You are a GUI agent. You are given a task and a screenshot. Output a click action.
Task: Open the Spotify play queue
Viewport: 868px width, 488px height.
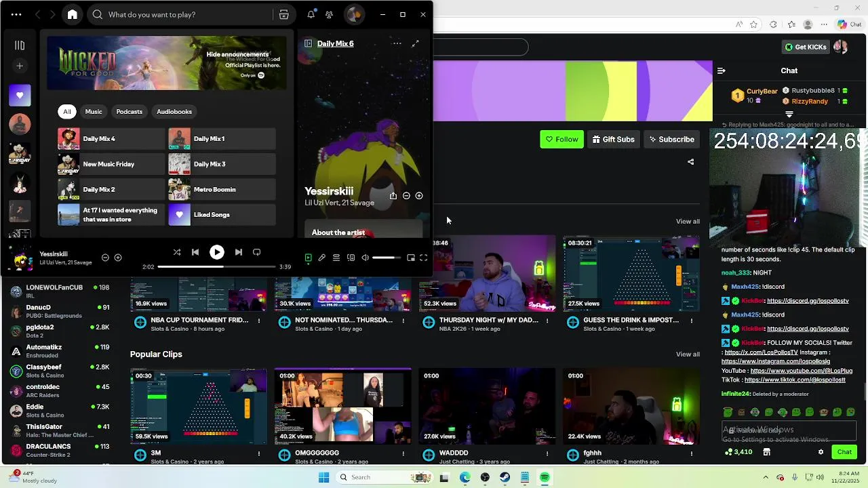click(336, 258)
